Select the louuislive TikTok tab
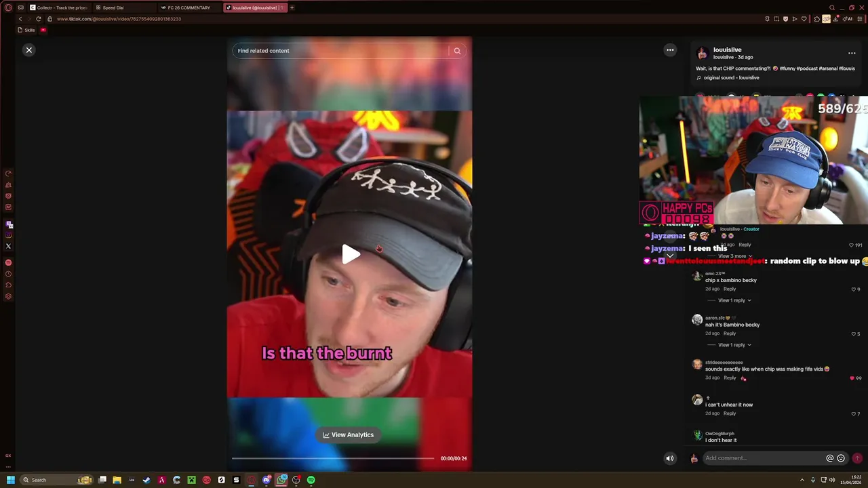Image resolution: width=868 pixels, height=488 pixels. pyautogui.click(x=255, y=7)
